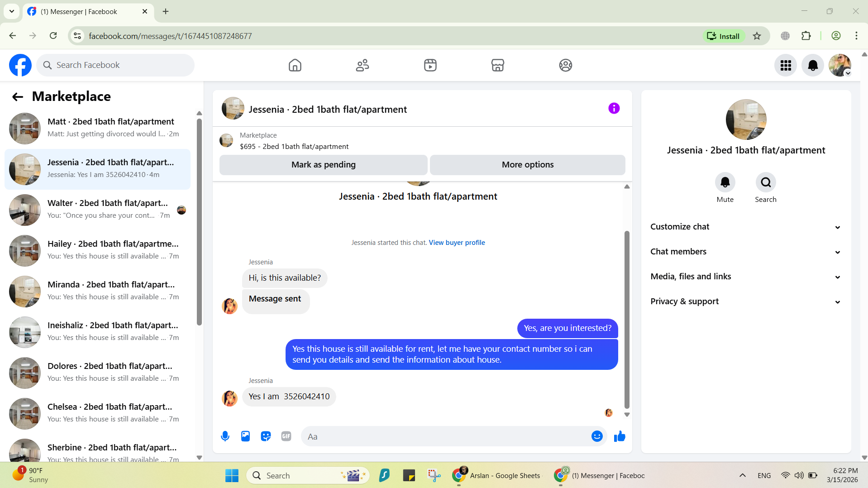Image resolution: width=868 pixels, height=488 pixels.
Task: Click the chat list scrollbar
Action: click(x=199, y=222)
